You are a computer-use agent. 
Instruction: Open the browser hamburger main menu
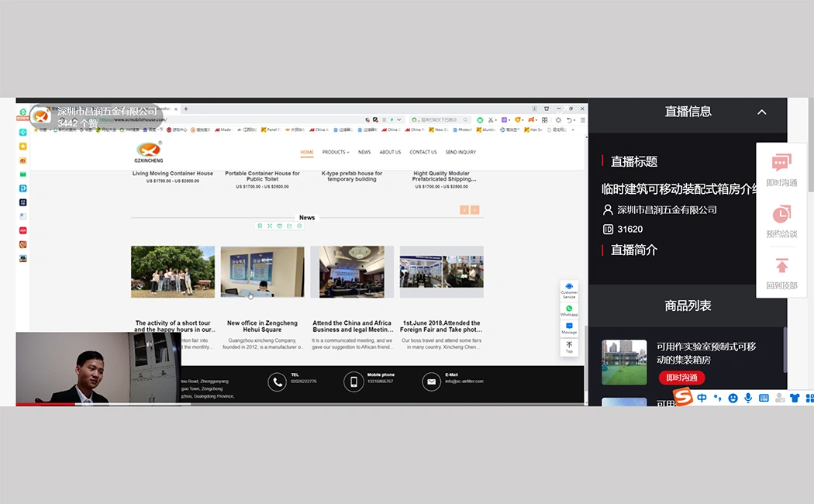pos(582,120)
